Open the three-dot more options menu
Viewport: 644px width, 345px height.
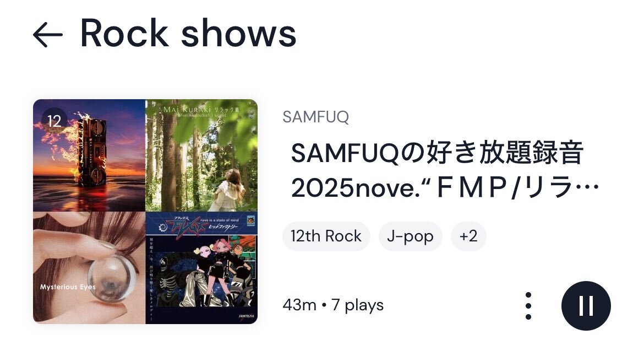click(x=528, y=305)
